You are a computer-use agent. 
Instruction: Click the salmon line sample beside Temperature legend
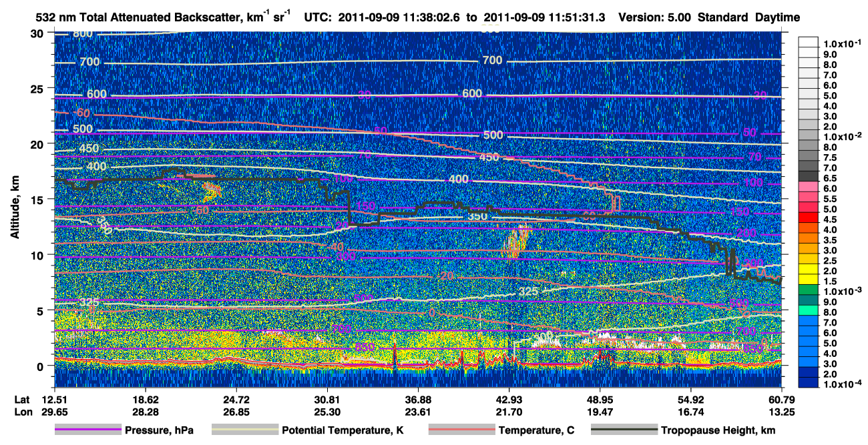tap(461, 430)
